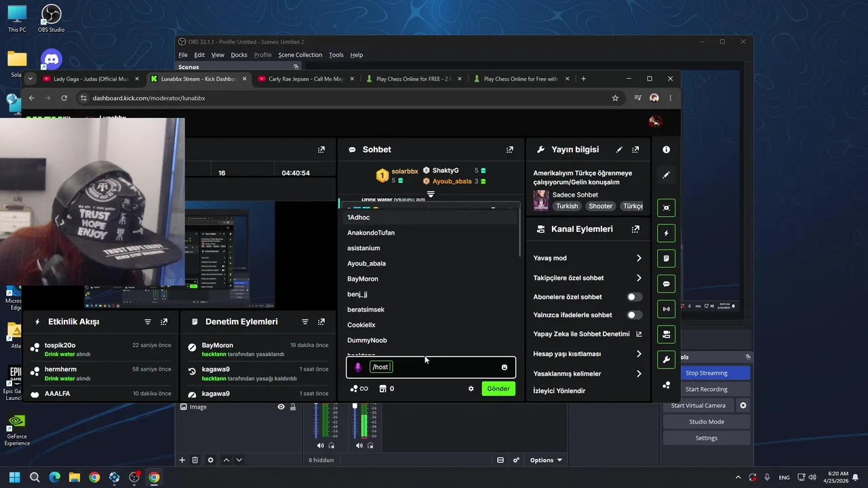Show hidden system tray icons chevron
This screenshot has height=488, width=868.
[738, 477]
